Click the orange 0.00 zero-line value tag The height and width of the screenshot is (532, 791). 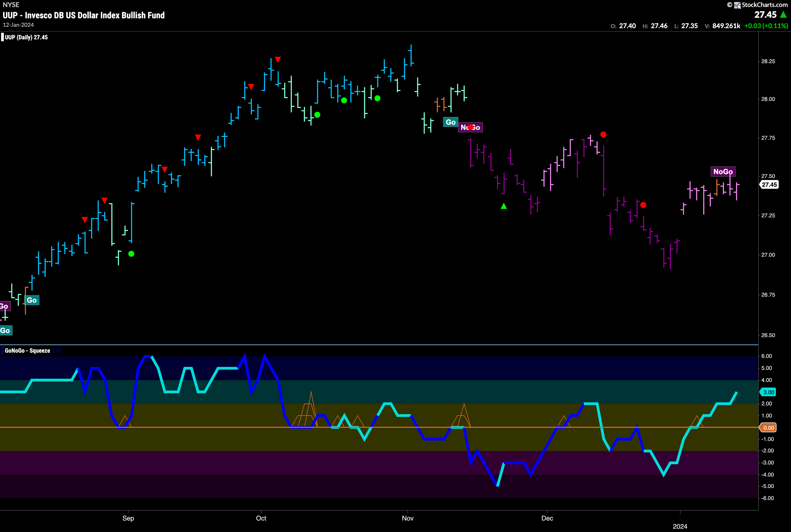coord(768,428)
